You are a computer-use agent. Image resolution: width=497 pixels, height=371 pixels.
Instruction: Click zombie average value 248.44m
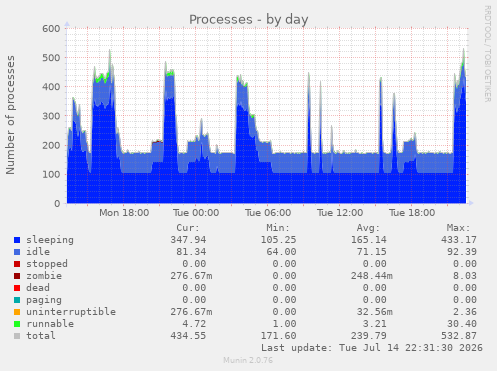click(372, 276)
